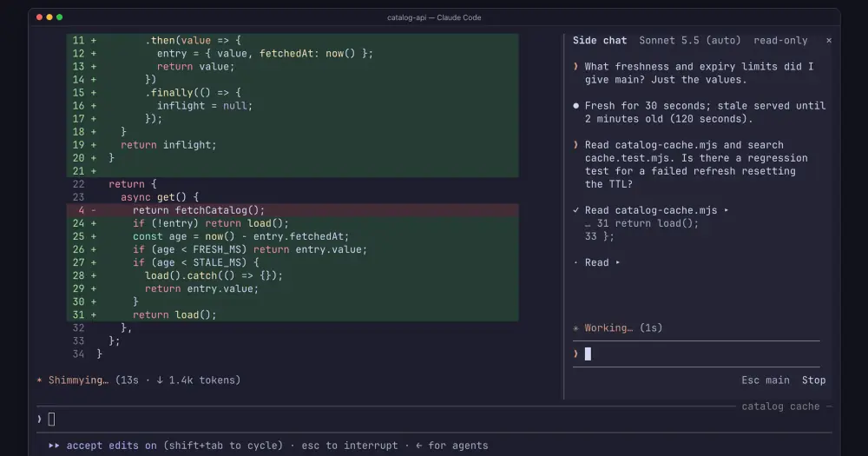Click the red close window button
The width and height of the screenshot is (868, 456).
[39, 17]
